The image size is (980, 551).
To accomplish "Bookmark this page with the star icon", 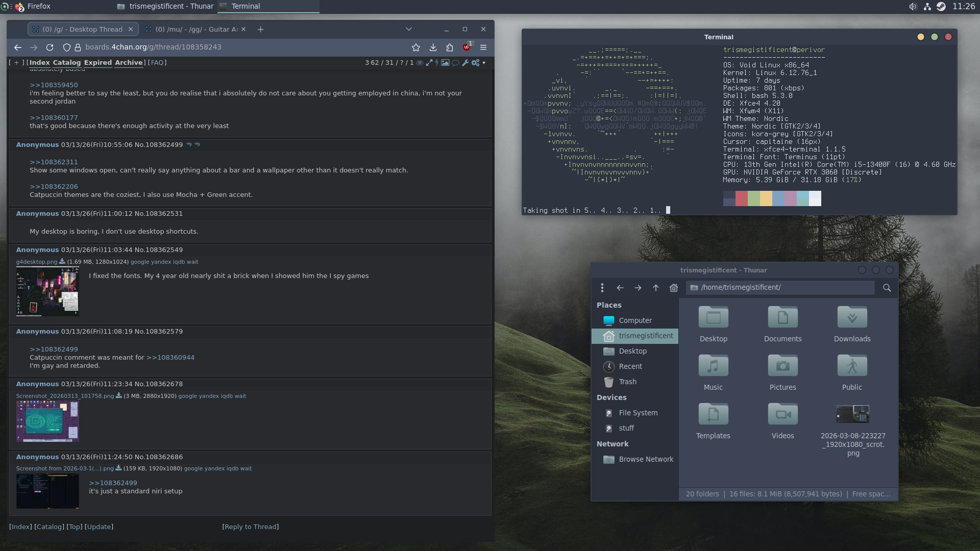I will pos(416,47).
